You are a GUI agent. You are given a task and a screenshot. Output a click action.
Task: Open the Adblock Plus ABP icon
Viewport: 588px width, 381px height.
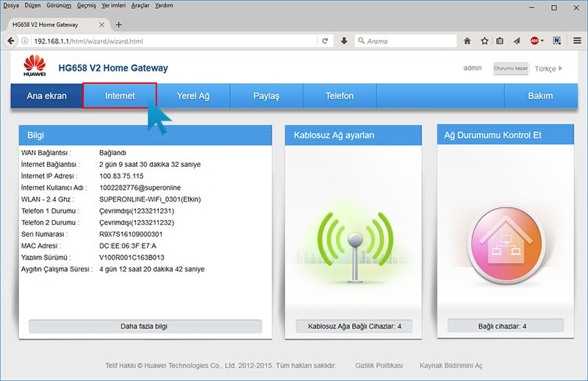point(534,41)
